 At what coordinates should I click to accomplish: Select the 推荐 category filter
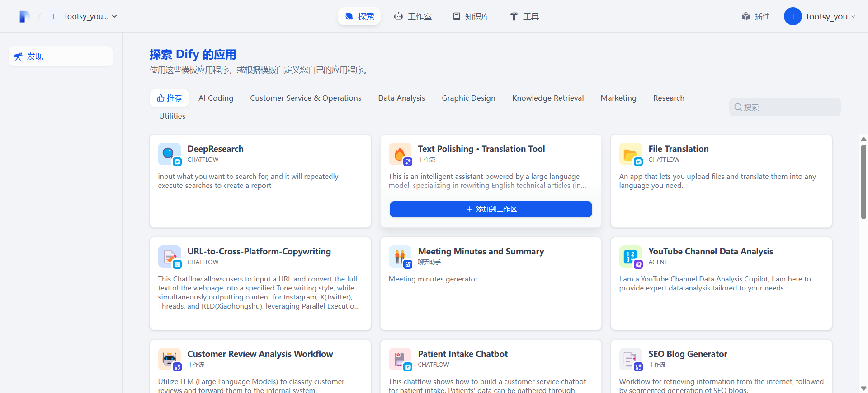(169, 98)
